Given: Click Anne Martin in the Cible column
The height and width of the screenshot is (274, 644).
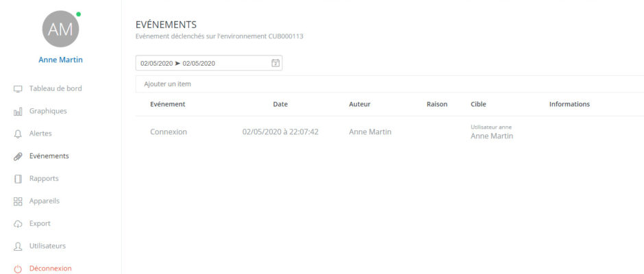Looking at the screenshot, I should tap(492, 136).
